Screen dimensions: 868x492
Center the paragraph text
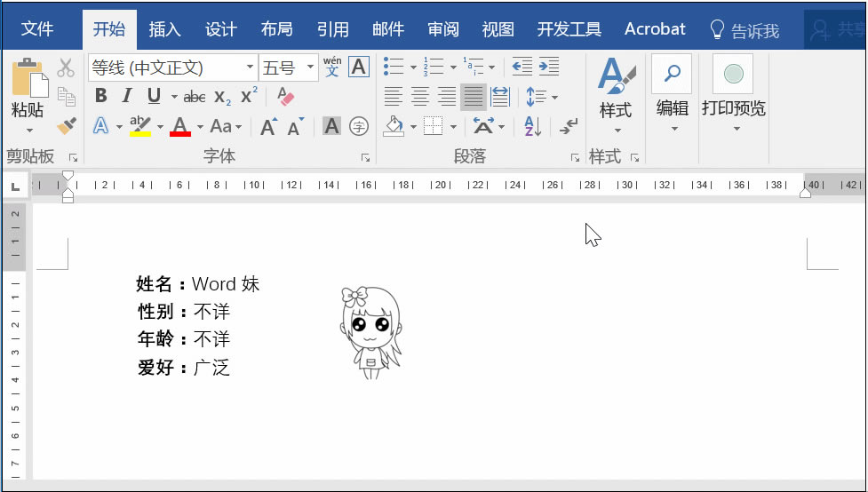pyautogui.click(x=420, y=96)
